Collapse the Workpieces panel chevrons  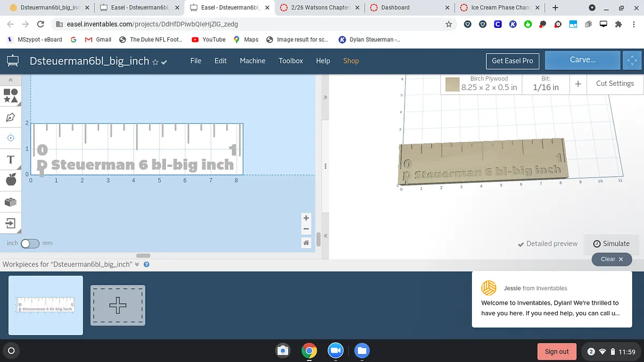pos(137,264)
